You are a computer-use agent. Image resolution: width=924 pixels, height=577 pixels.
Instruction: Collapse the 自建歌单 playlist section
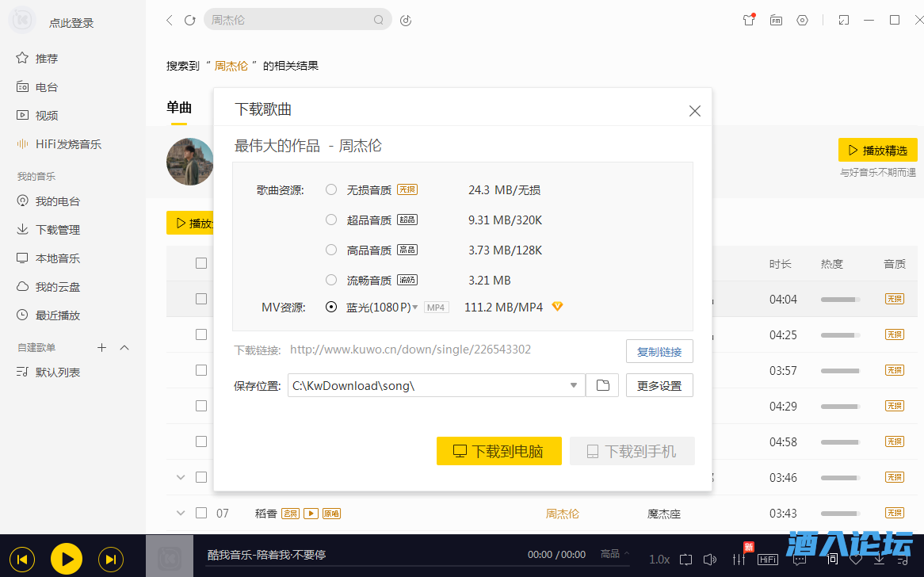point(124,347)
